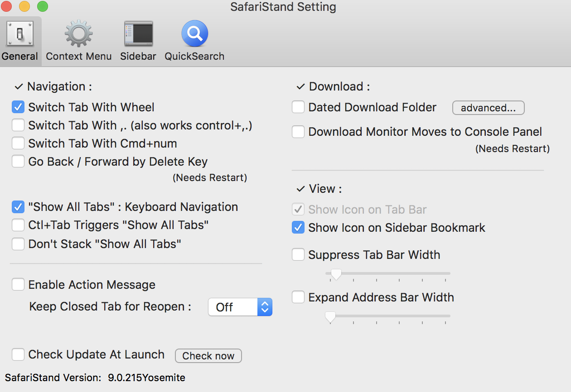Open Keep Closed Tab for Reopen dropdown
The height and width of the screenshot is (392, 571).
coord(240,307)
